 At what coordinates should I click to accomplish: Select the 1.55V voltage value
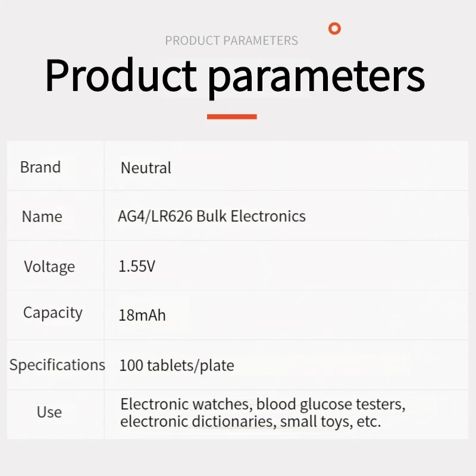[137, 266]
